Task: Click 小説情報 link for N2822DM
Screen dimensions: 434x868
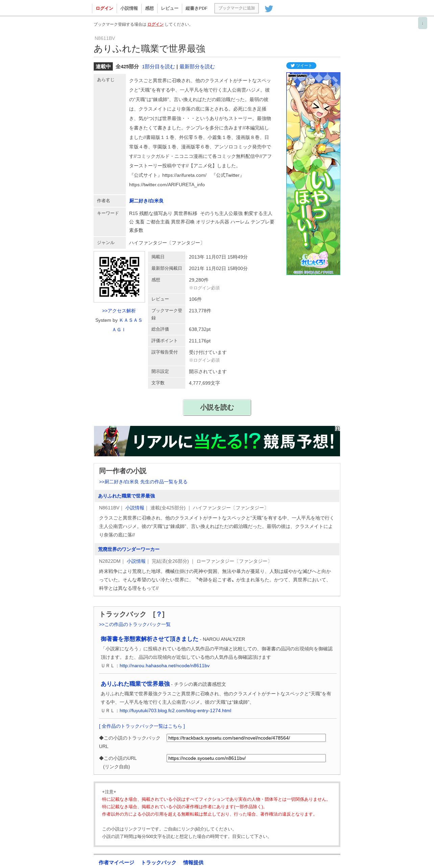Action: [136, 561]
